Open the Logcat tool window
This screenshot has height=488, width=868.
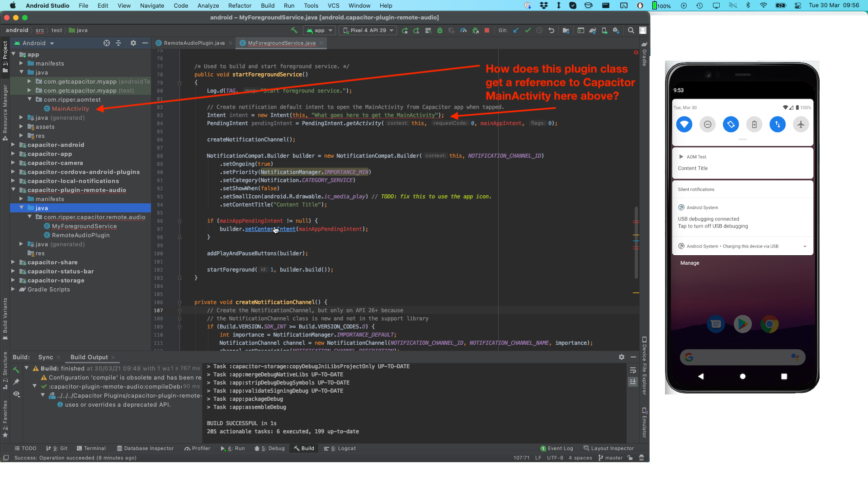pos(340,448)
